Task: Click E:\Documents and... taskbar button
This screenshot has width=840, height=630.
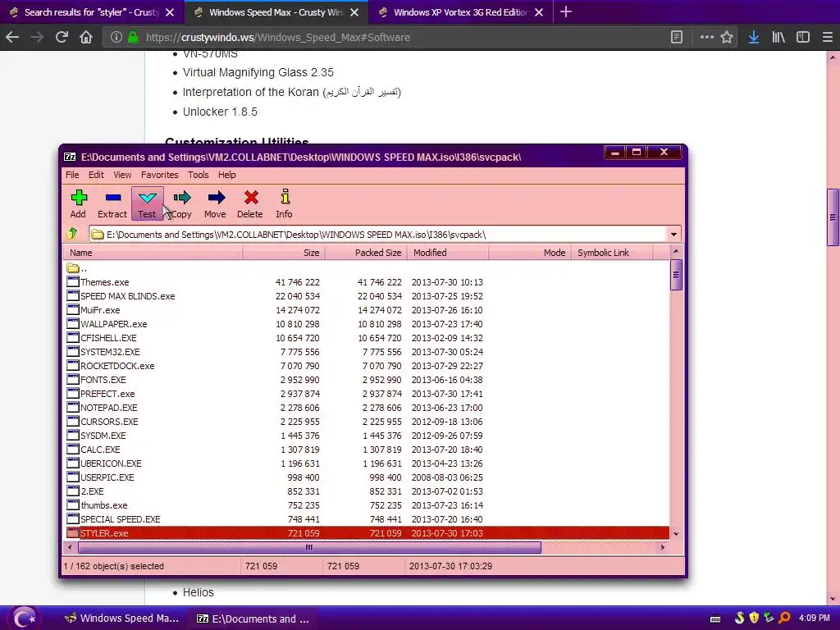Action: (x=253, y=619)
